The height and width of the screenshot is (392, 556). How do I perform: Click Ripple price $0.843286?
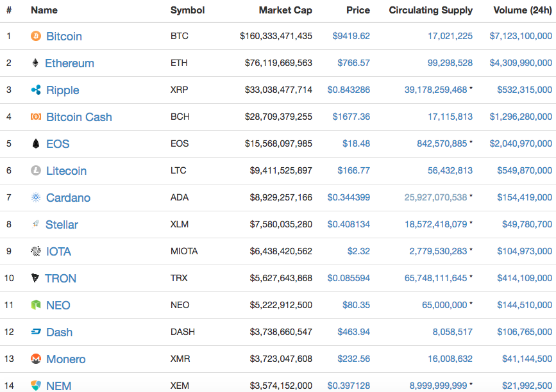tap(349, 90)
